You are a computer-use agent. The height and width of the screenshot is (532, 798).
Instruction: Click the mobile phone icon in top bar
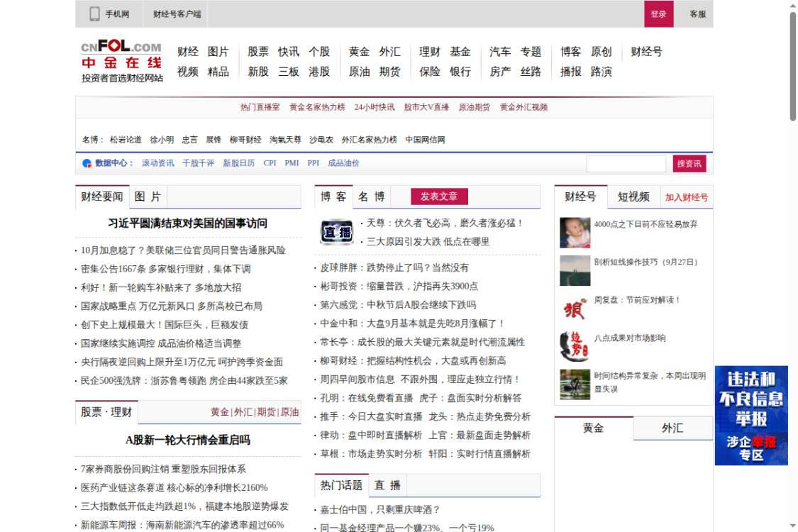pyautogui.click(x=94, y=13)
